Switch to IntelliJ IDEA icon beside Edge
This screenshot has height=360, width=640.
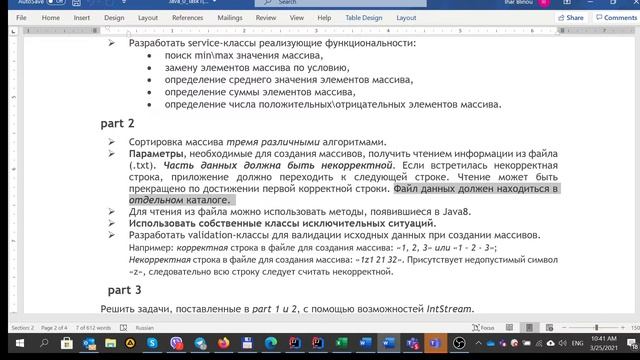tap(295, 343)
